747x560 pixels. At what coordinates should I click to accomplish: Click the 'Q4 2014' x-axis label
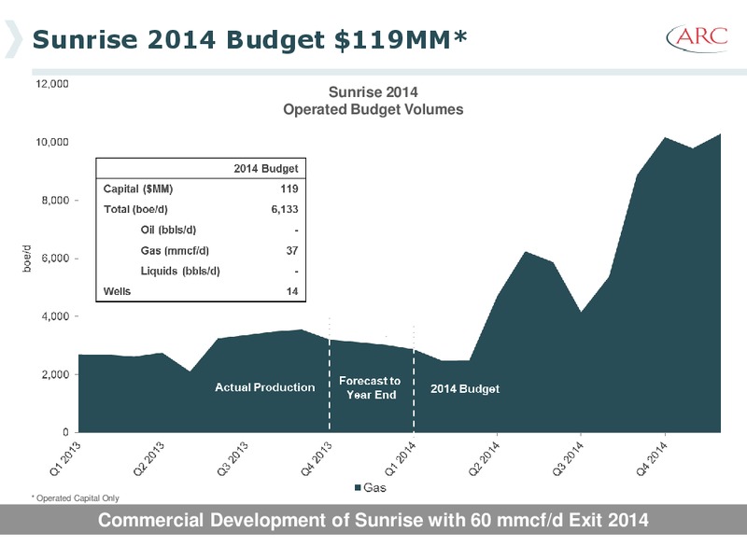point(652,458)
